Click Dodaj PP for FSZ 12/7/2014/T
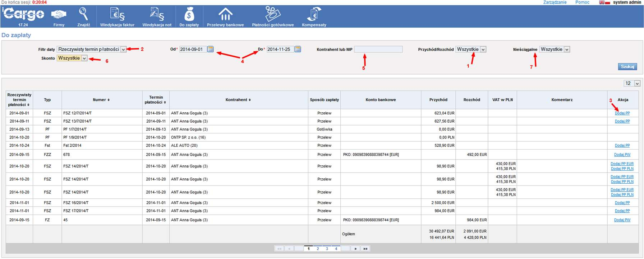The width and height of the screenshot is (644, 259). coord(622,113)
